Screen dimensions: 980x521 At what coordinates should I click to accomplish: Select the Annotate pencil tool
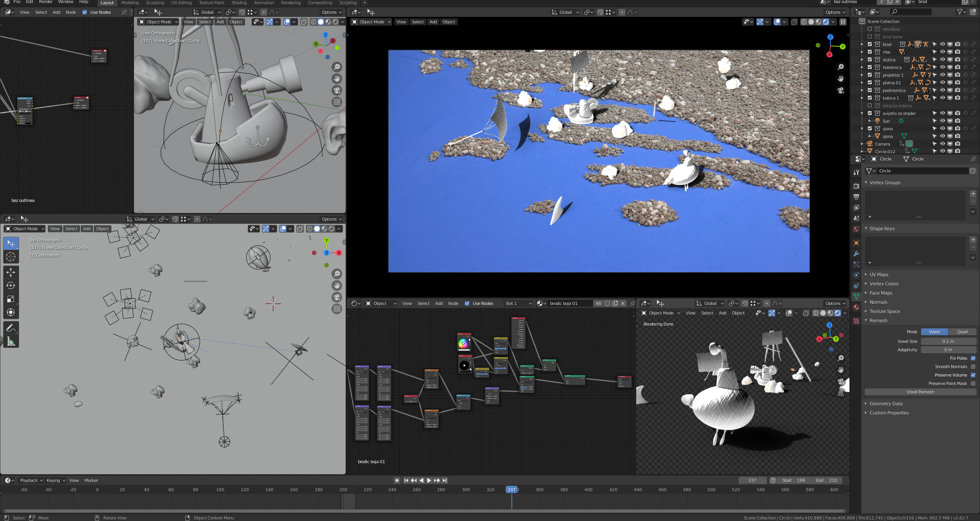tap(11, 328)
